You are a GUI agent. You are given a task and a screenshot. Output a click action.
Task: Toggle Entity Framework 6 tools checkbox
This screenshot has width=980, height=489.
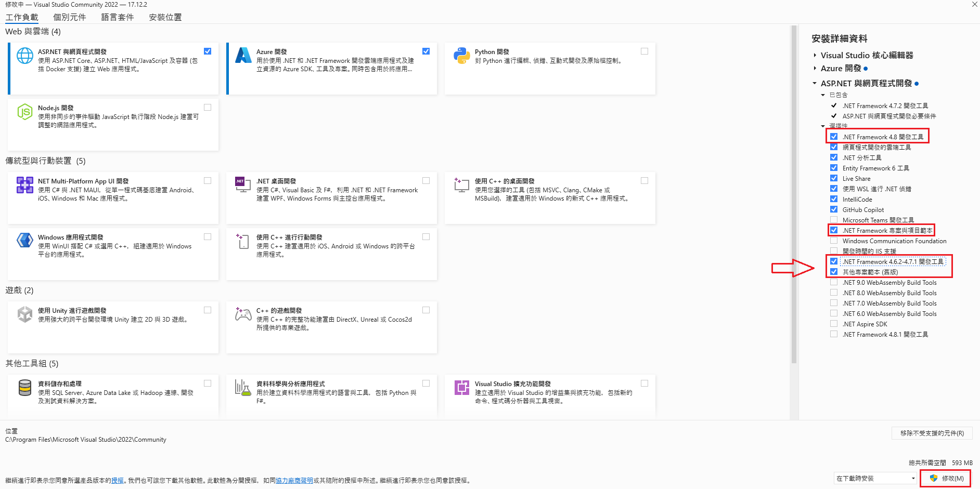(x=834, y=168)
